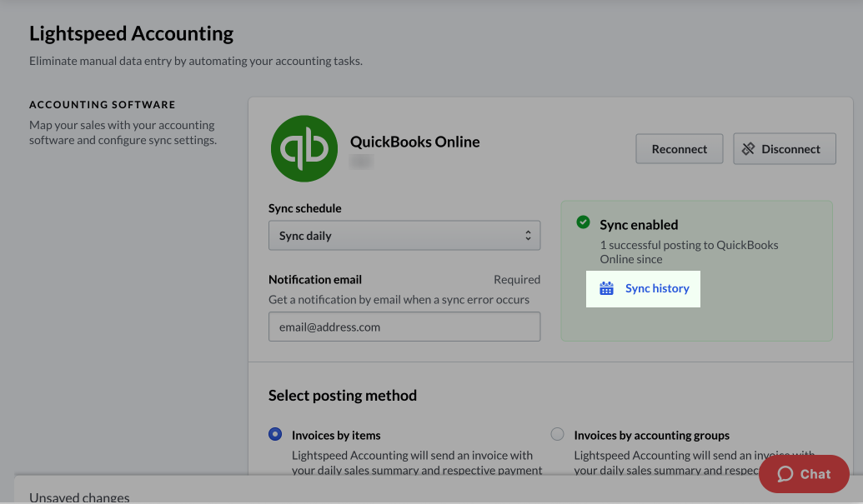Image resolution: width=863 pixels, height=504 pixels.
Task: Click the green QuickBooks Online logo
Action: 304,148
